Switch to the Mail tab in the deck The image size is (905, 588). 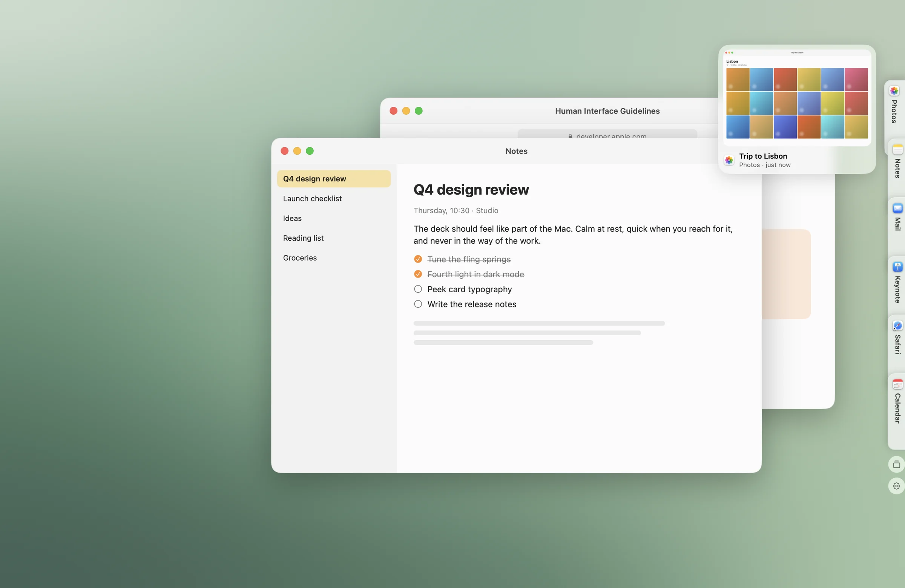point(897,227)
